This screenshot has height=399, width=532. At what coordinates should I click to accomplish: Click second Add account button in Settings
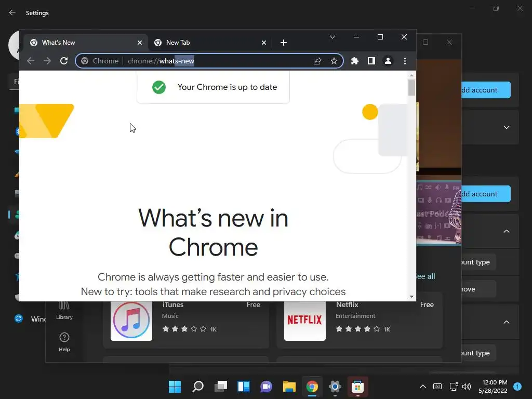pyautogui.click(x=486, y=194)
